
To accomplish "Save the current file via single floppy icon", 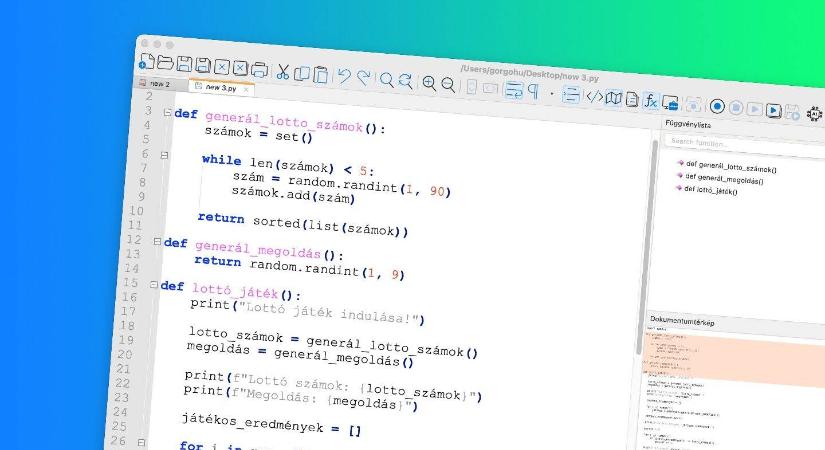I will [184, 64].
